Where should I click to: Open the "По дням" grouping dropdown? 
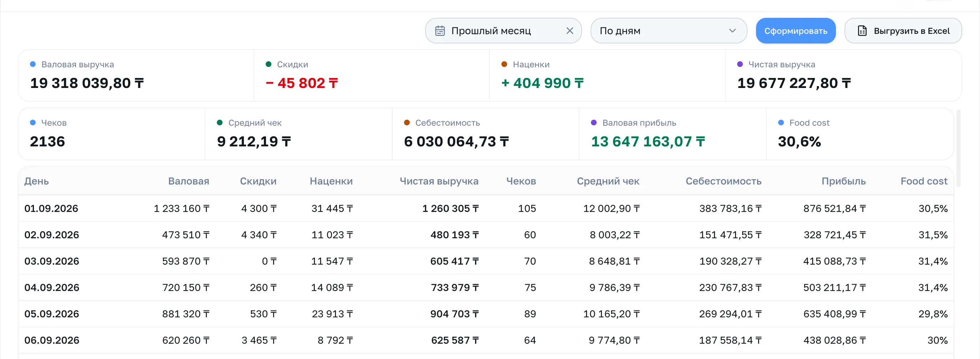click(x=668, y=31)
